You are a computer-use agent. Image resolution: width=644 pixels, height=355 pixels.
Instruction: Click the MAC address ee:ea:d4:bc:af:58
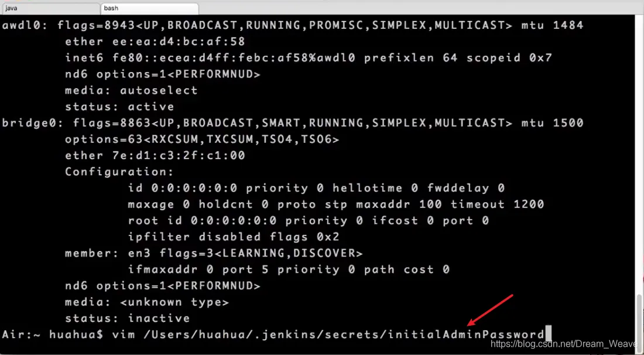(178, 42)
